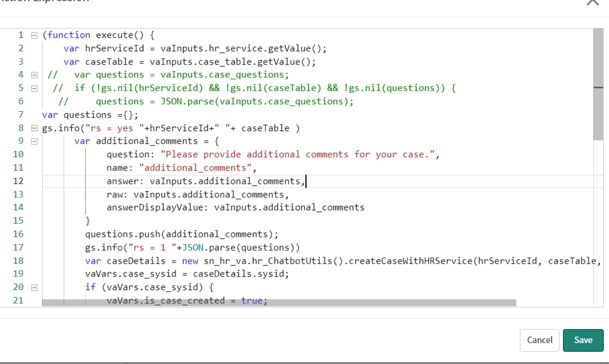Click line number 18 in the gutter
The image size is (609, 364).
click(x=18, y=261)
